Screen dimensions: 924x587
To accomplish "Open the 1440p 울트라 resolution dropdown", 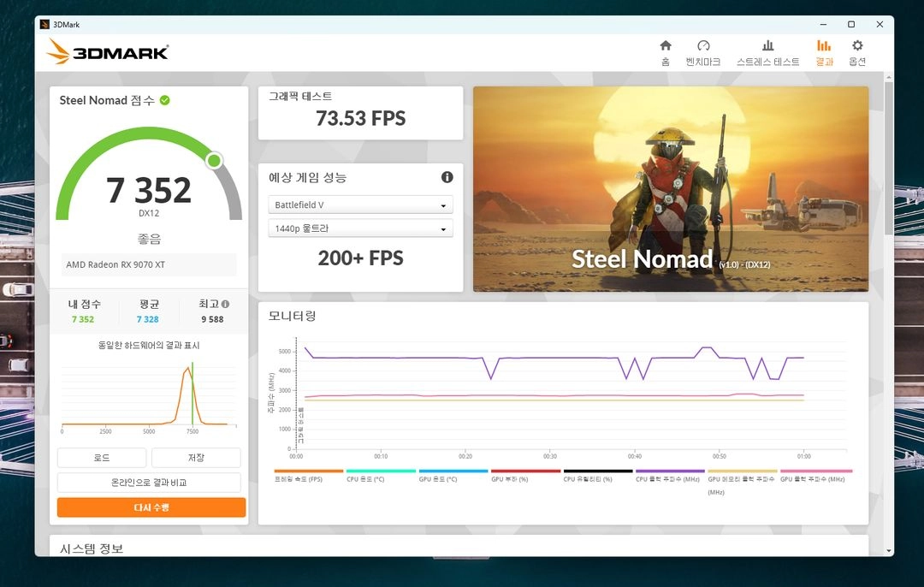I will coord(360,228).
